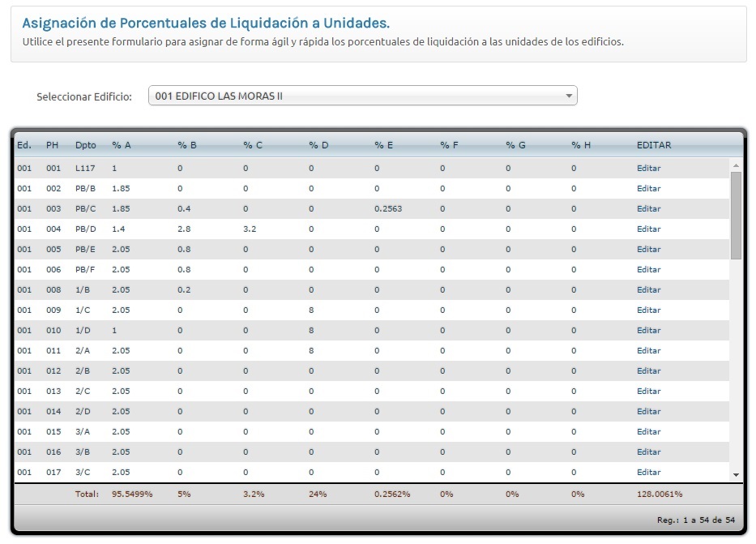Viewport: 756px width, 544px height.
Task: Click the PH 017 cell
Action: coord(53,472)
